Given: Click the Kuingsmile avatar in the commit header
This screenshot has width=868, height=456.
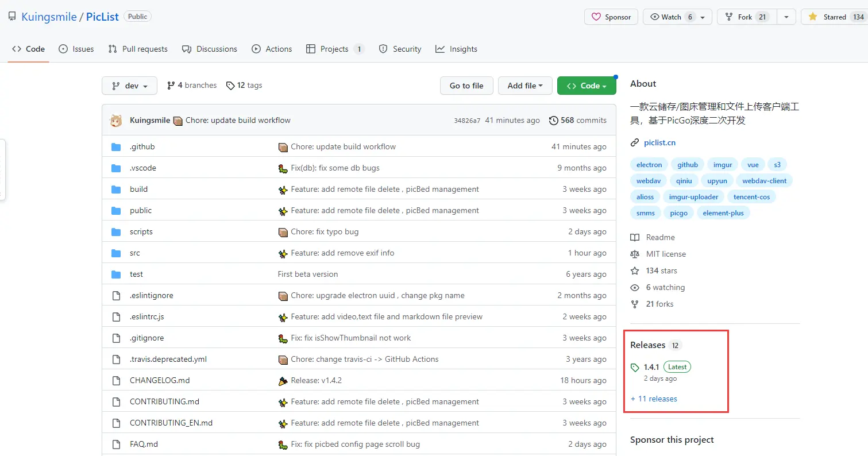Looking at the screenshot, I should (x=116, y=120).
